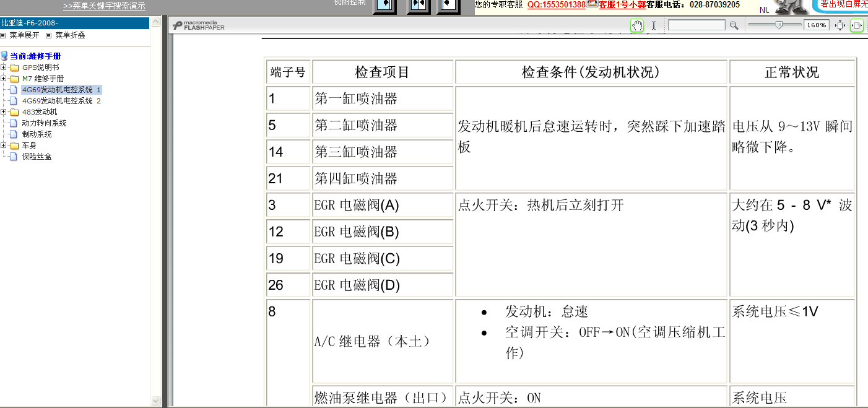Click the 端子号 column header

coord(289,72)
